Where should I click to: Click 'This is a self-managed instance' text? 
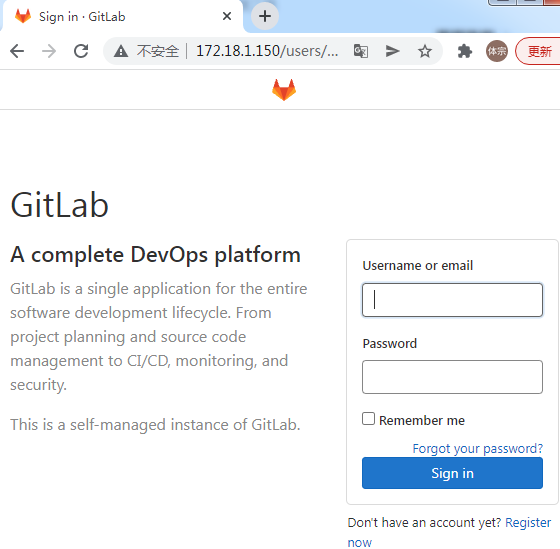(x=155, y=425)
